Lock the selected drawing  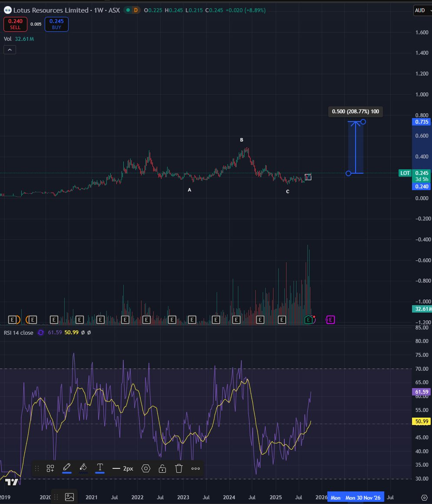click(x=162, y=468)
